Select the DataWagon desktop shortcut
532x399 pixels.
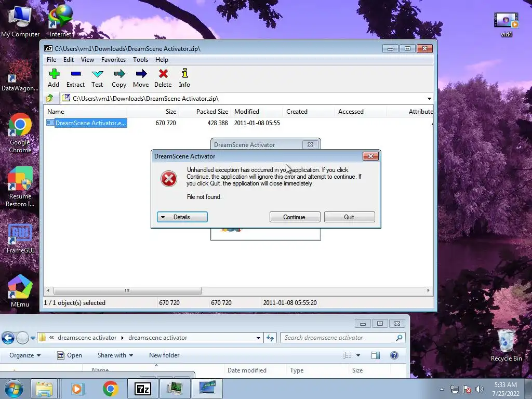20,75
